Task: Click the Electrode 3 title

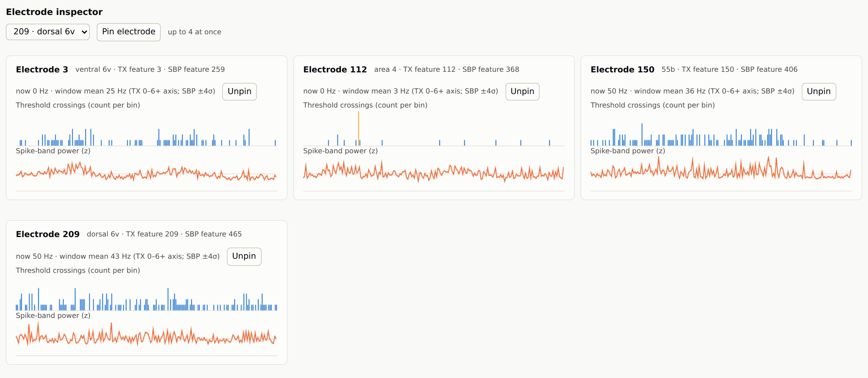Action: (42, 69)
